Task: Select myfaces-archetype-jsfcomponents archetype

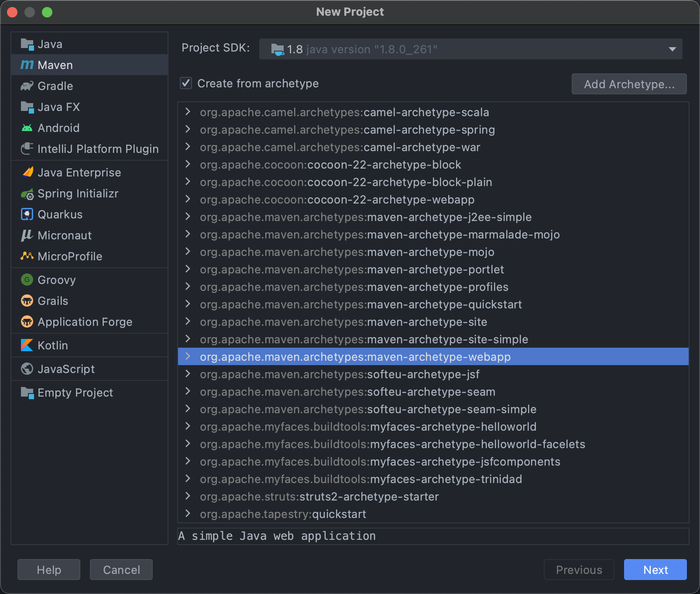Action: [x=433, y=462]
